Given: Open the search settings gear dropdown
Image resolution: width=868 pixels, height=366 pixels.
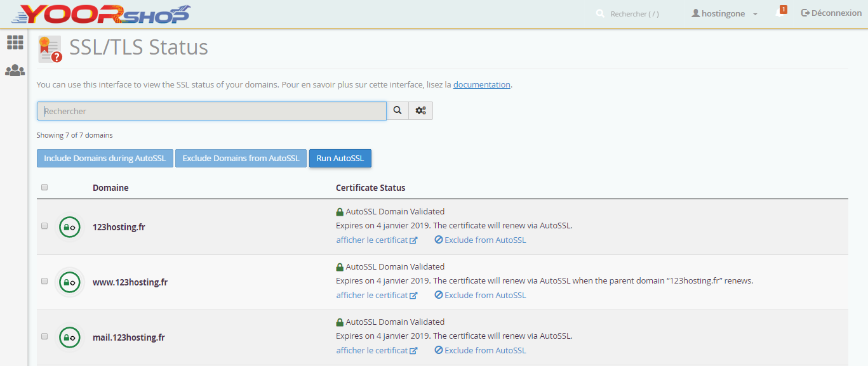Looking at the screenshot, I should pos(420,110).
